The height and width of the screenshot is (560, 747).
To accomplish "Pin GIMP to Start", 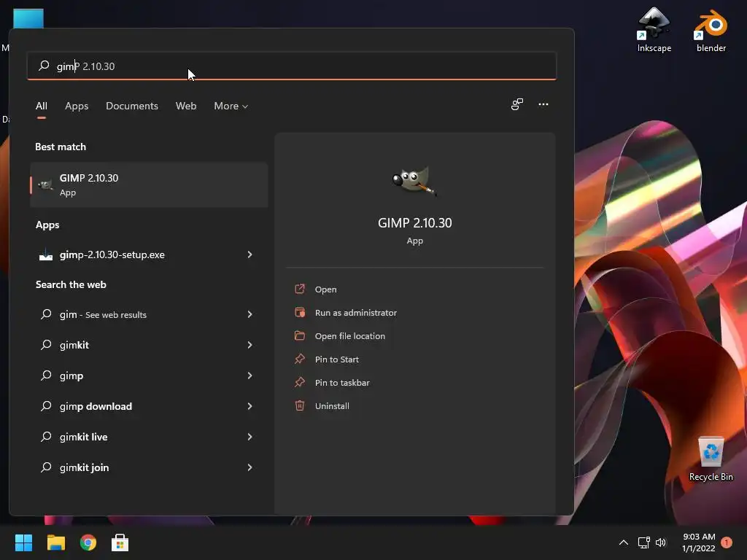I will pyautogui.click(x=336, y=359).
